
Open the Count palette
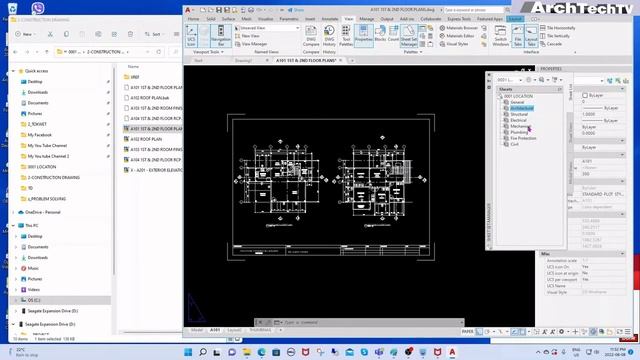[393, 34]
